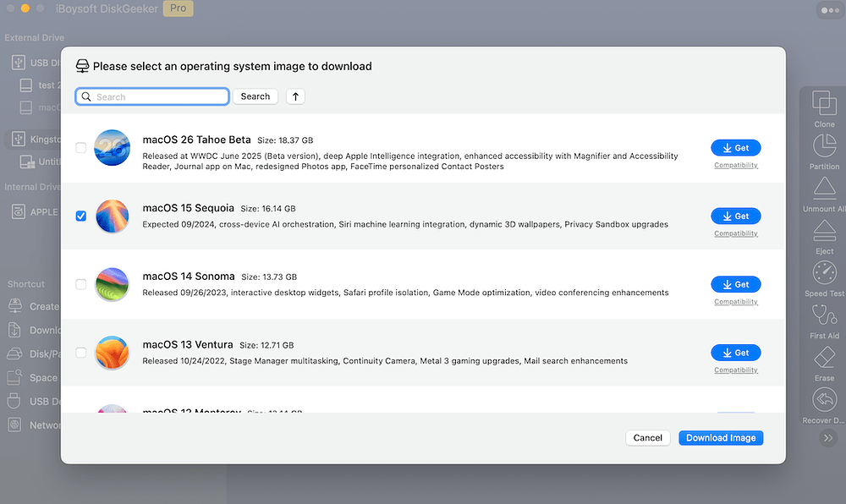Click the sort arrow beside Search button
Viewport: 846px width, 504px height.
click(294, 96)
